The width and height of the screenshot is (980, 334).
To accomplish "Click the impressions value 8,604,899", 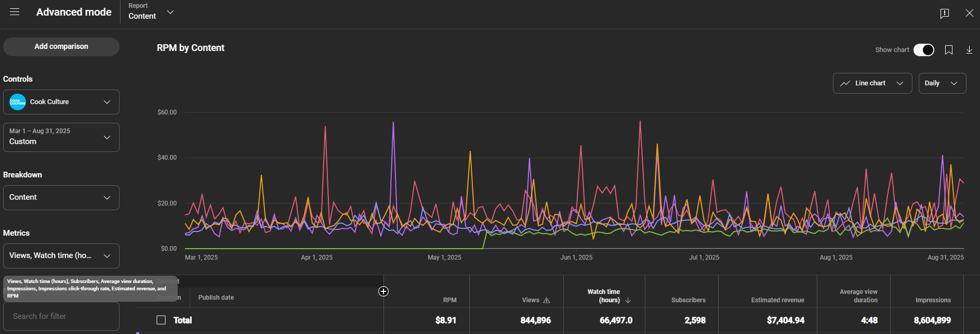I will 933,320.
